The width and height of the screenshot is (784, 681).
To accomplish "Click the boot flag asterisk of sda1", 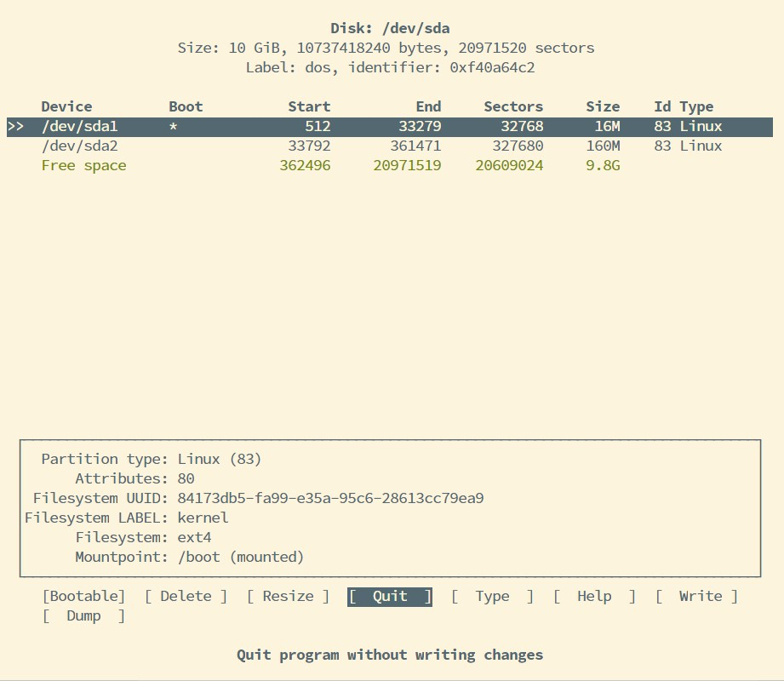I will click(173, 127).
